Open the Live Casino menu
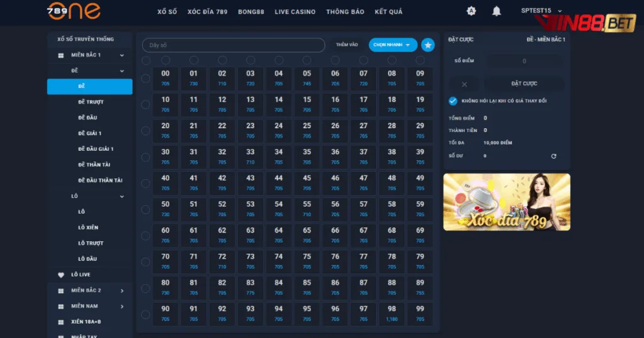This screenshot has width=644, height=338. point(295,12)
